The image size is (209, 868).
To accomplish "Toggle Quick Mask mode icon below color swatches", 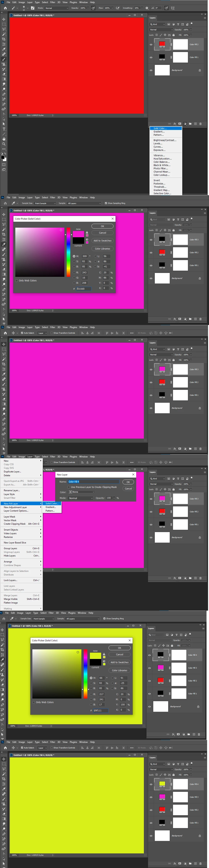I will (4, 165).
